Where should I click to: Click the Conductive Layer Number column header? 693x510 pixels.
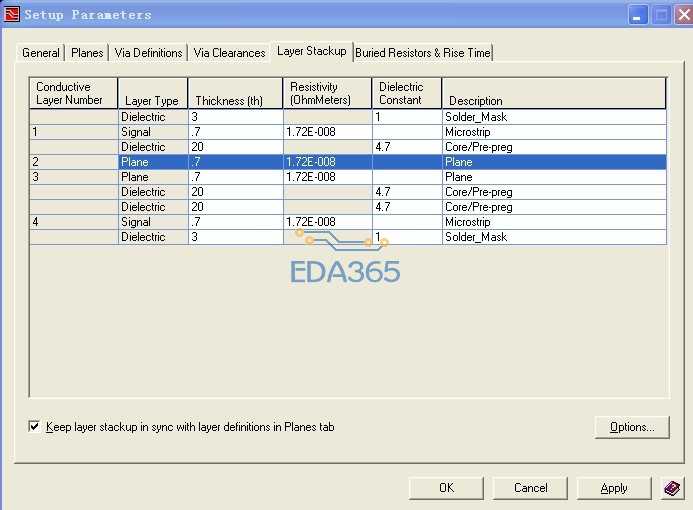73,93
